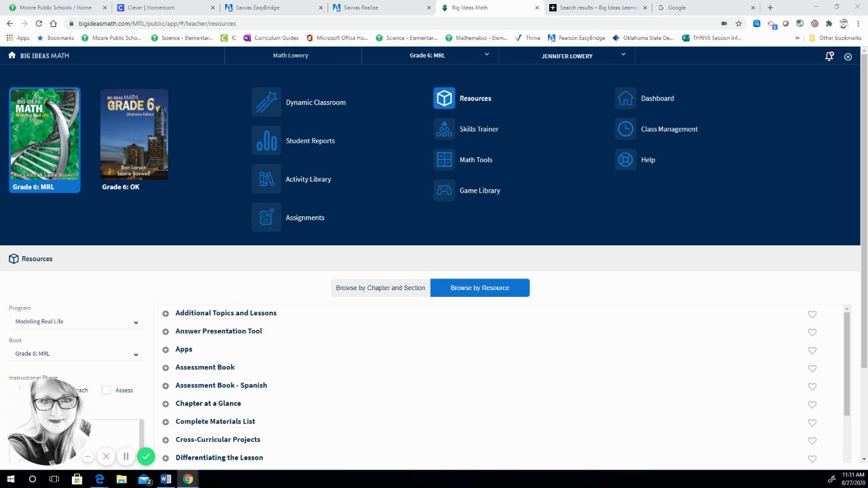Viewport: 868px width, 488px height.
Task: Favorite Additional Topics and Lessons with heart
Action: point(812,314)
